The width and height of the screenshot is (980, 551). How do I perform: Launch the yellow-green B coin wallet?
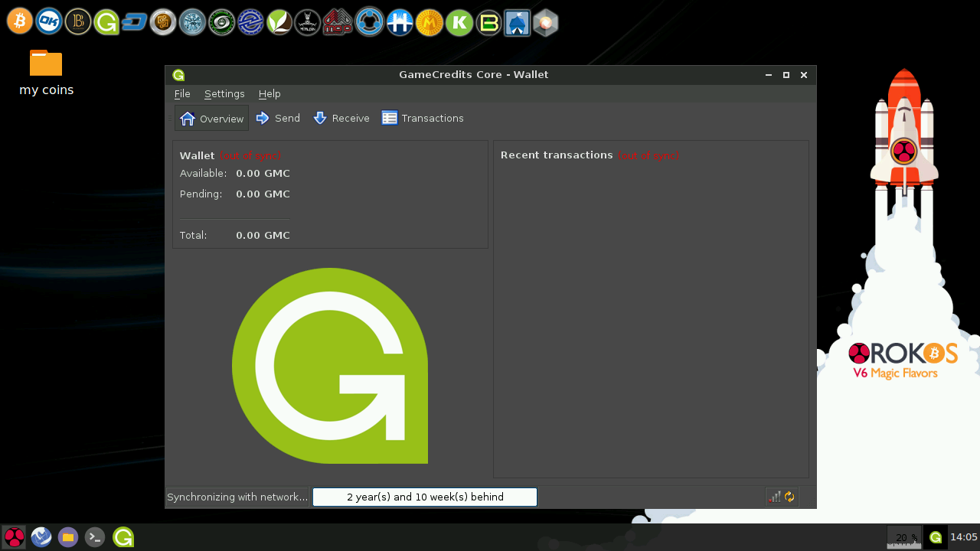[x=488, y=23]
